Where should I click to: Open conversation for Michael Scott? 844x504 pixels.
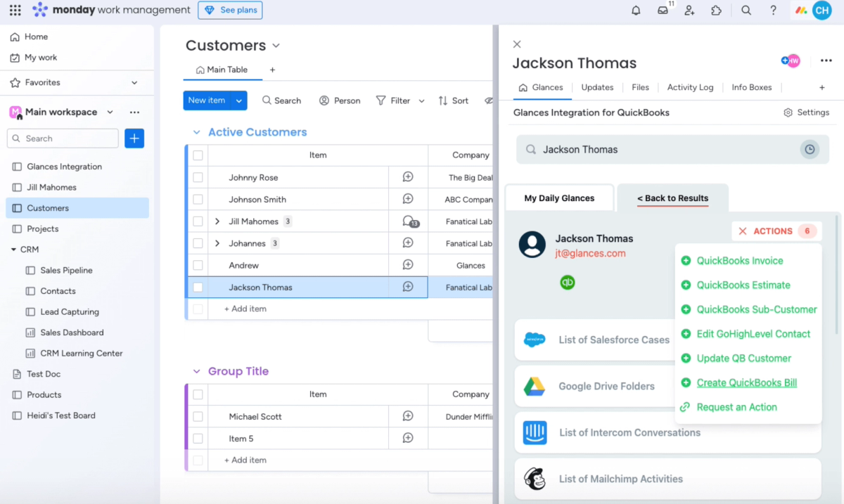click(408, 416)
